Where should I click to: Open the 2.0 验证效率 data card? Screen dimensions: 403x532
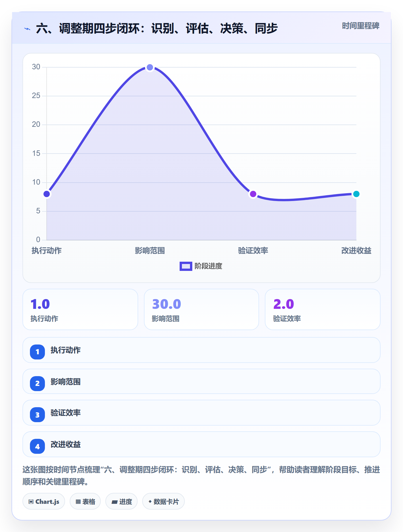click(x=323, y=309)
